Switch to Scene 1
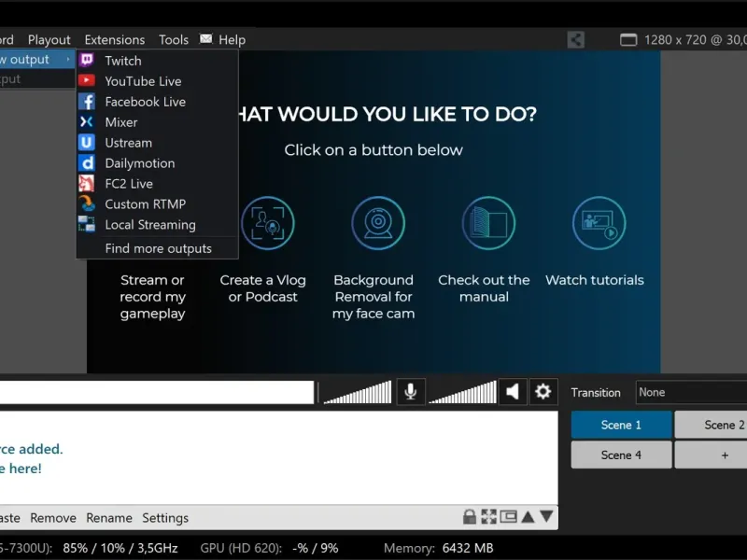 click(x=621, y=425)
